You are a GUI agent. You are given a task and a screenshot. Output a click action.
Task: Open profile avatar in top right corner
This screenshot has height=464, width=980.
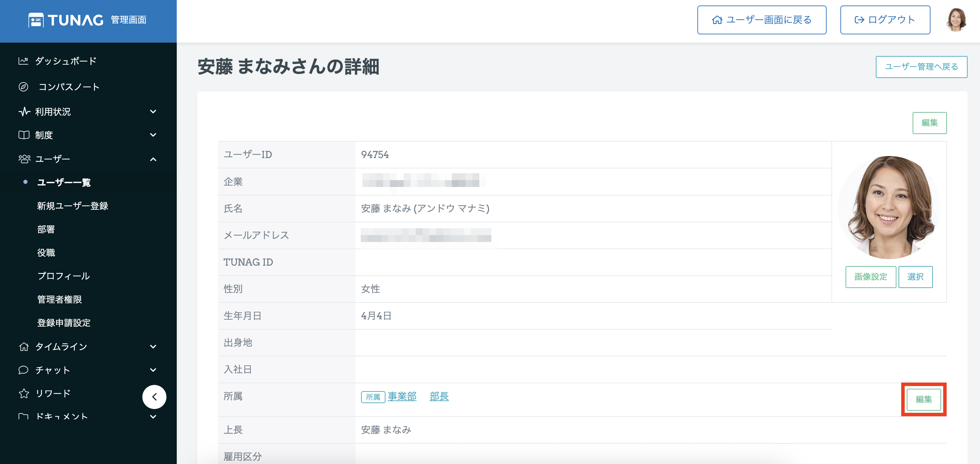tap(956, 20)
